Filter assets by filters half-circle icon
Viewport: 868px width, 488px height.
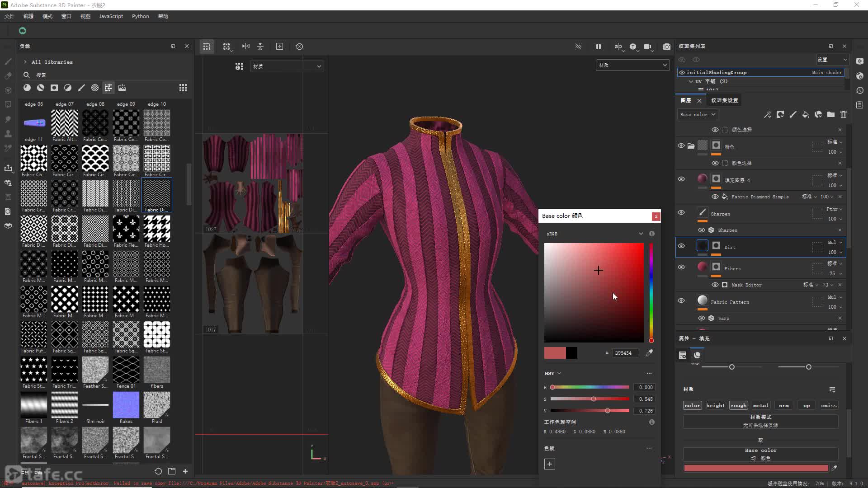tap(68, 88)
